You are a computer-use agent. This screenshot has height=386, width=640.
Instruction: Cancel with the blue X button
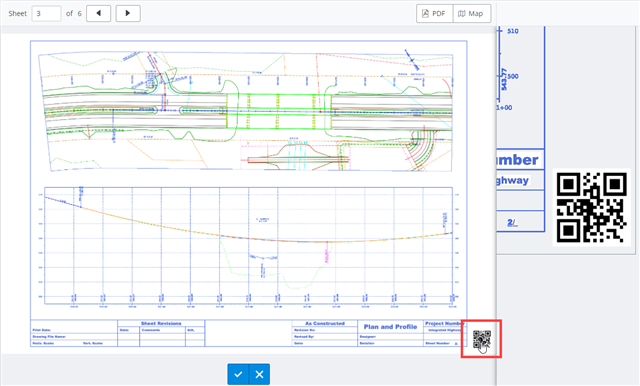(x=259, y=374)
